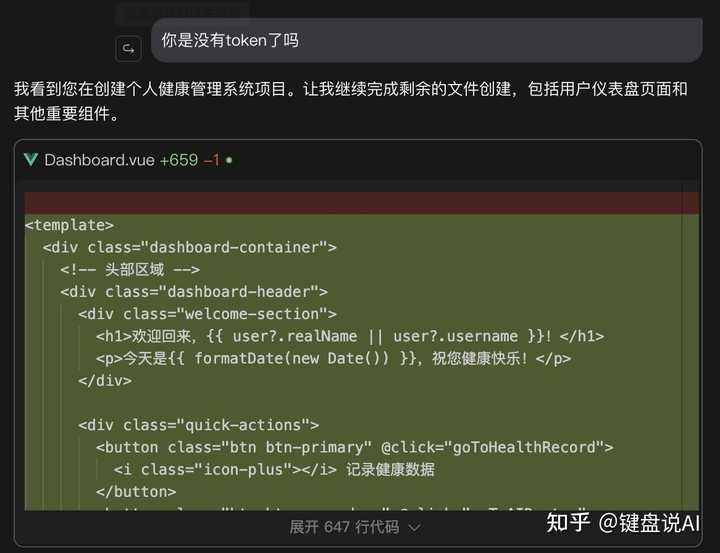This screenshot has width=720, height=553.
Task: Click the welcome-section div line
Action: (x=207, y=314)
